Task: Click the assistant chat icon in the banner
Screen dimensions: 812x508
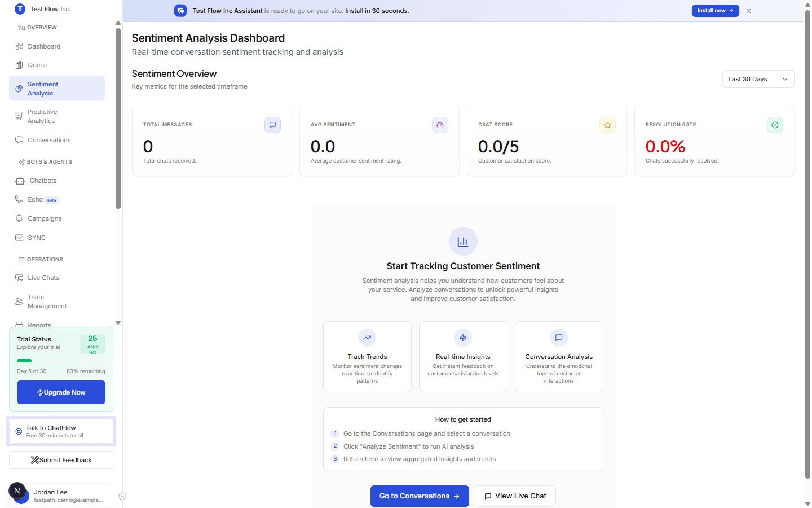Action: click(180, 11)
